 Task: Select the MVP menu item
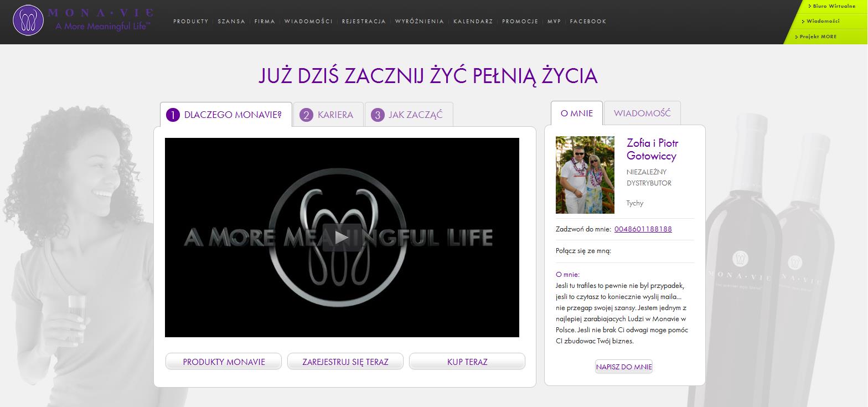tap(554, 22)
